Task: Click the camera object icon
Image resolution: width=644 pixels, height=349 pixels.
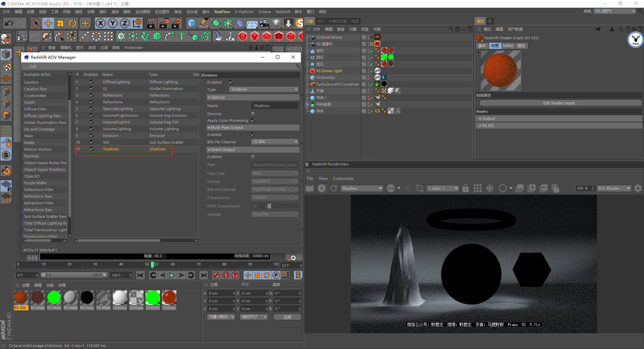Action: [x=264, y=23]
